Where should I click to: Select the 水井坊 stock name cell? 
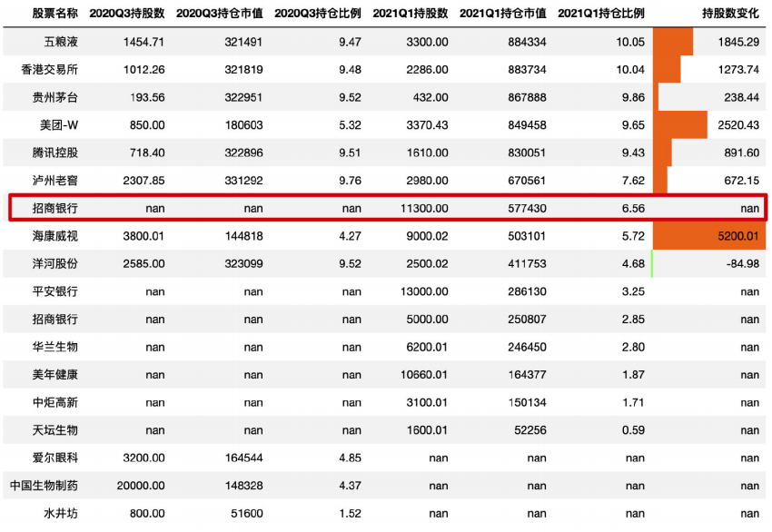coord(61,513)
